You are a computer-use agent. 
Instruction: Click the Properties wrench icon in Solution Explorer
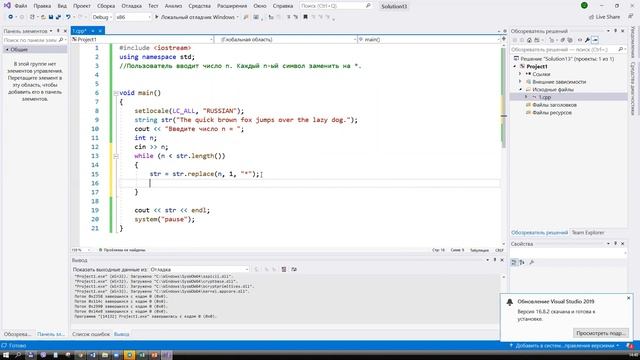tap(587, 40)
